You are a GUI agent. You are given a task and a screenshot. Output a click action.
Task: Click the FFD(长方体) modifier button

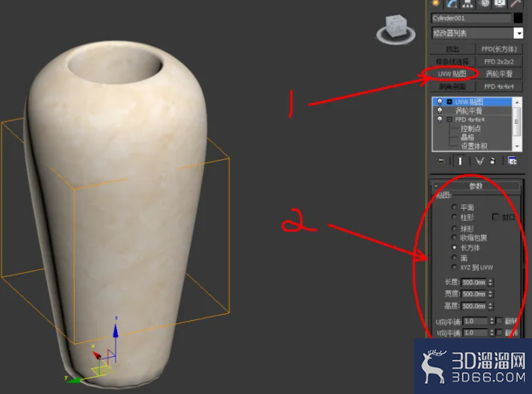pyautogui.click(x=499, y=49)
